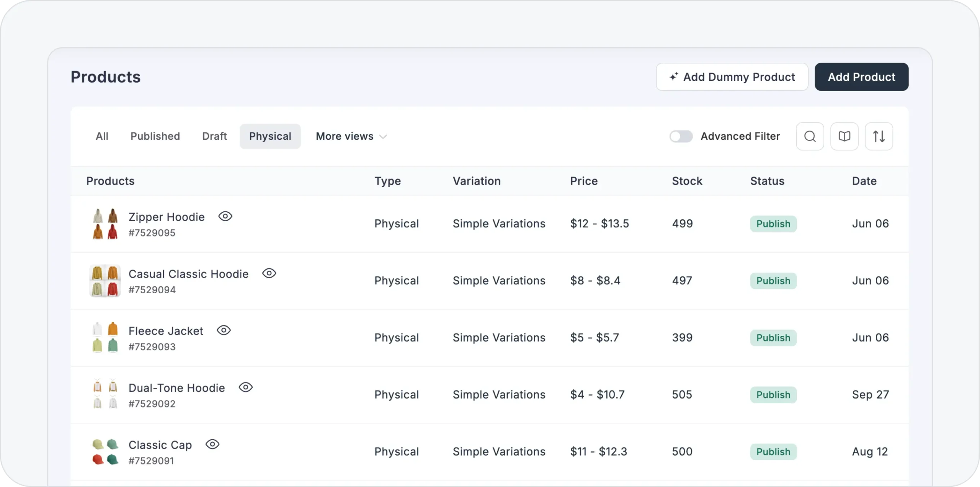Enable the Advanced Filter toggle
Image resolution: width=980 pixels, height=487 pixels.
[x=681, y=136]
